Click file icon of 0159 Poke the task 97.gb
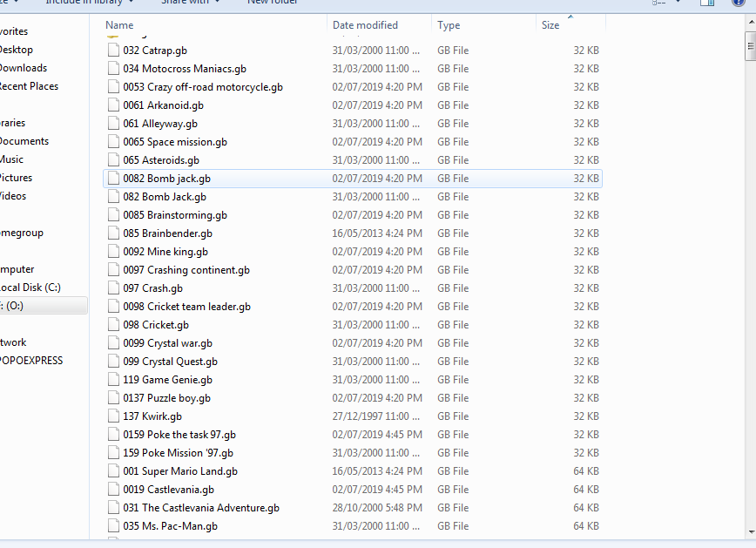This screenshot has height=548, width=756. [113, 435]
